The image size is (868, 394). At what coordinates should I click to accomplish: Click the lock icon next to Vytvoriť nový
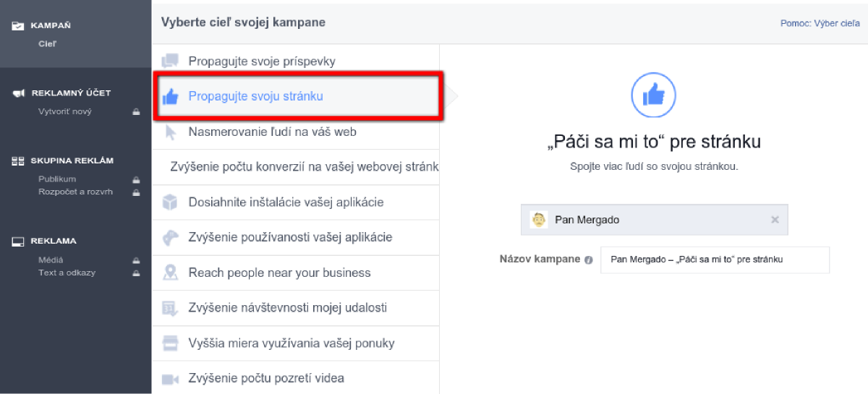coord(135,112)
